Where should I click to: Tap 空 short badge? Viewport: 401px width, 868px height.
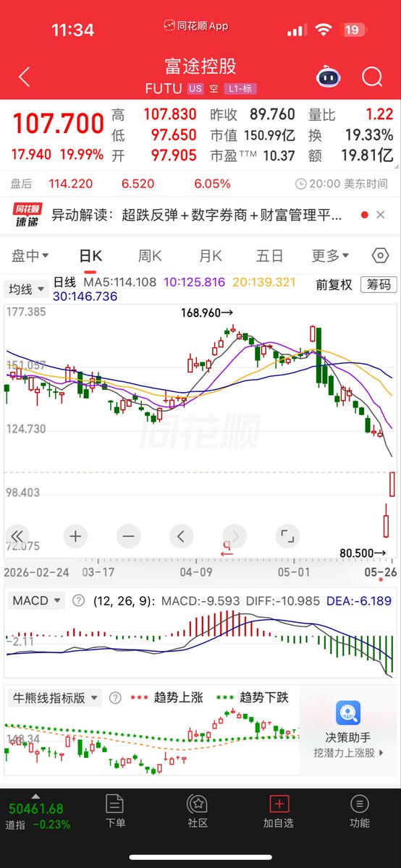pyautogui.click(x=214, y=89)
